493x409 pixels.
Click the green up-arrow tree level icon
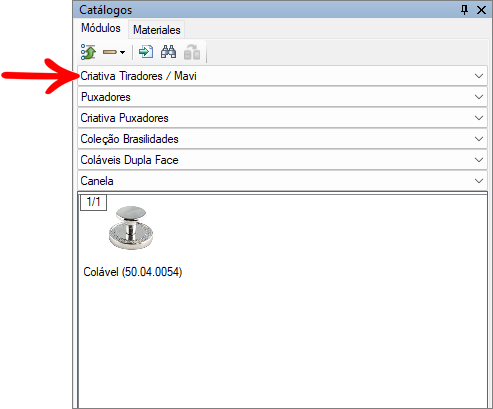click(x=88, y=52)
